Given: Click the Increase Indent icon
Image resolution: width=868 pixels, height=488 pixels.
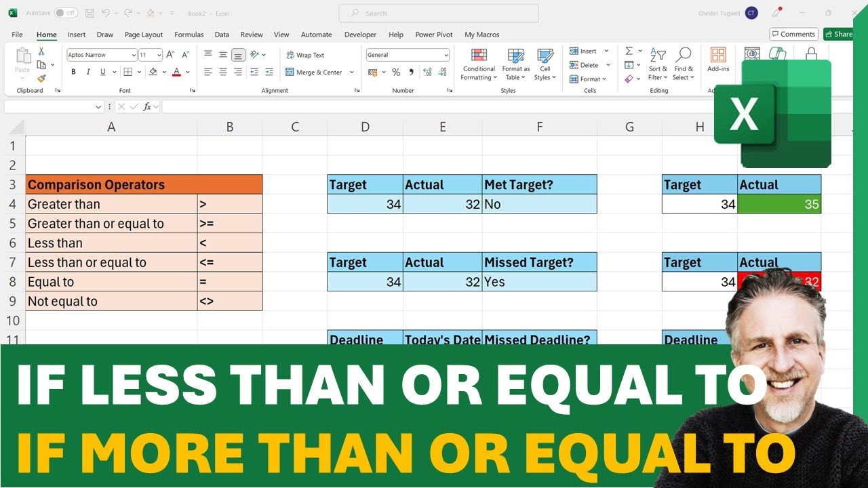Looking at the screenshot, I should click(270, 72).
